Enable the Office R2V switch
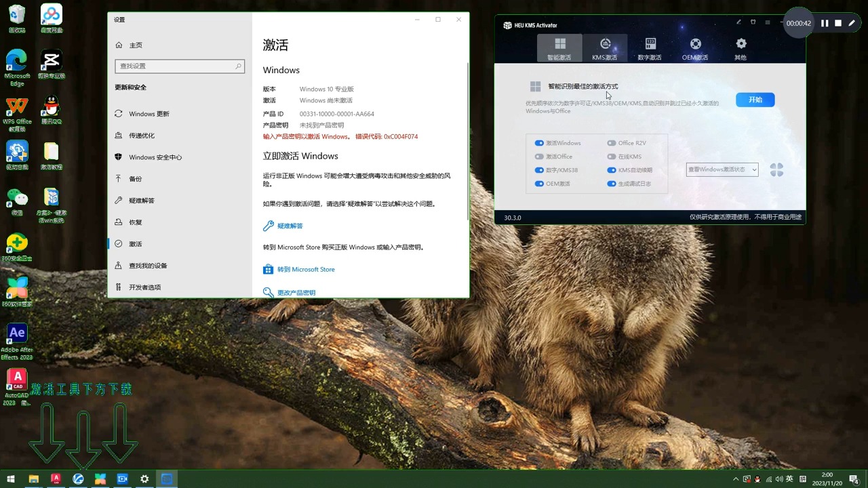This screenshot has height=488, width=868. pyautogui.click(x=612, y=143)
